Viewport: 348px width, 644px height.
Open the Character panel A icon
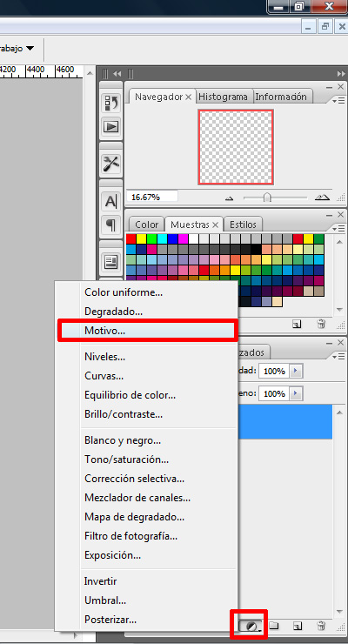click(110, 202)
